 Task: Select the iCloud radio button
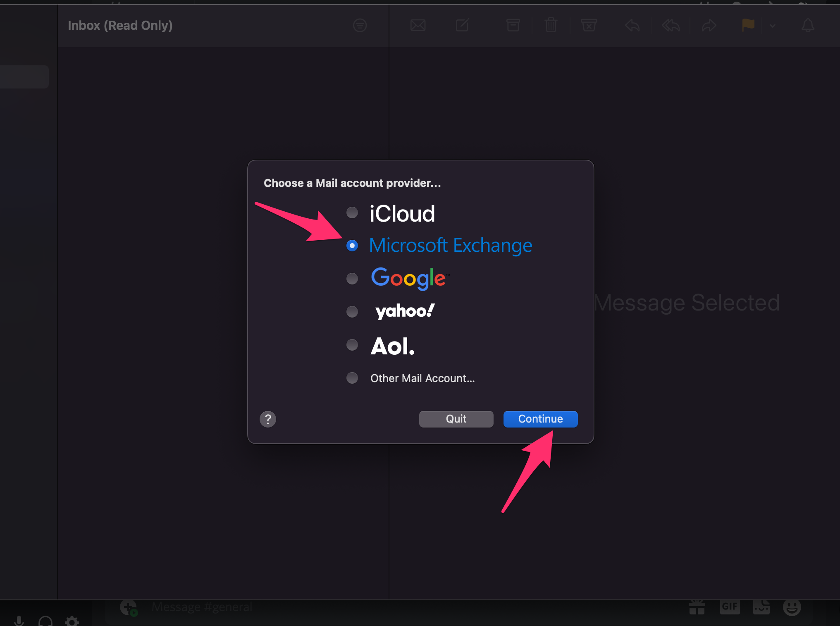click(352, 213)
